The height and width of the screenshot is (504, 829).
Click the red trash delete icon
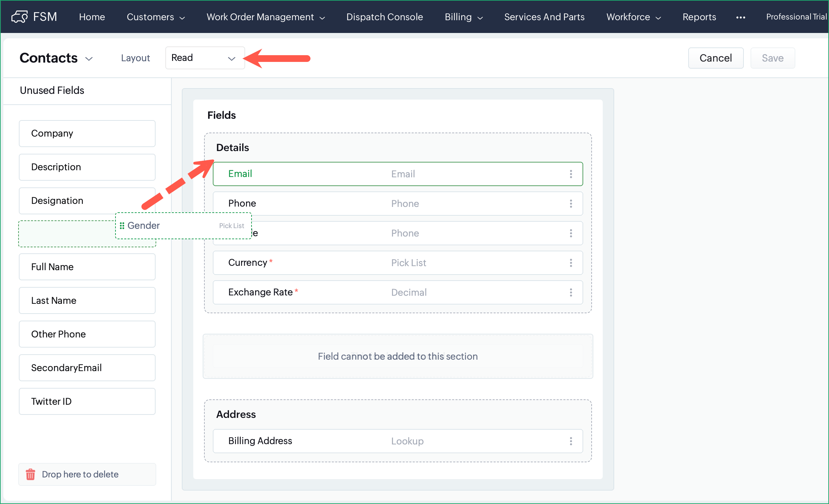[x=31, y=474]
